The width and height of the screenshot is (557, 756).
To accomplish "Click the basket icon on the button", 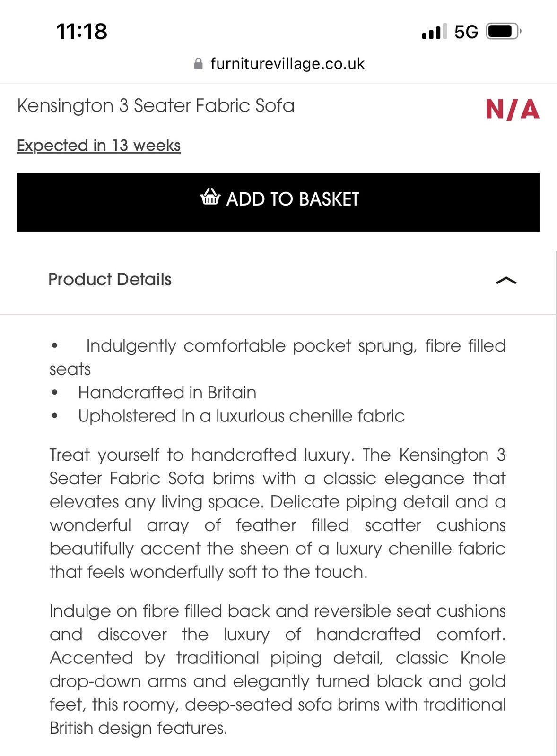I will point(210,197).
